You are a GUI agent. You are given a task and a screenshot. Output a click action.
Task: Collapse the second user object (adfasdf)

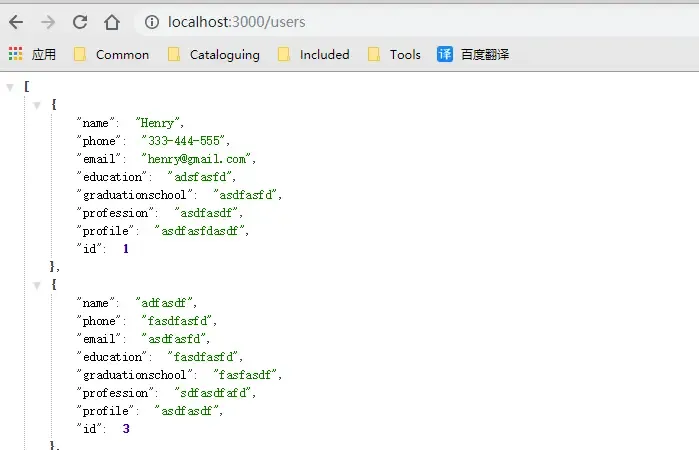(x=37, y=285)
